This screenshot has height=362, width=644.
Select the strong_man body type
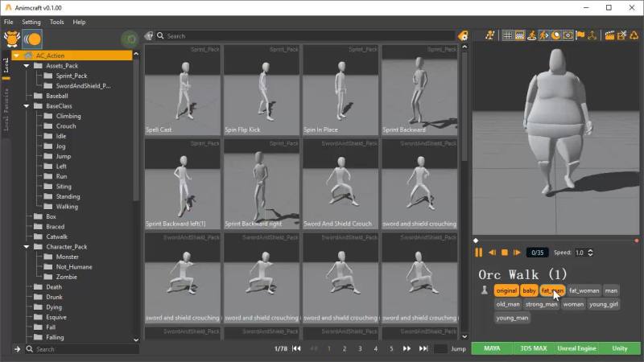point(541,304)
